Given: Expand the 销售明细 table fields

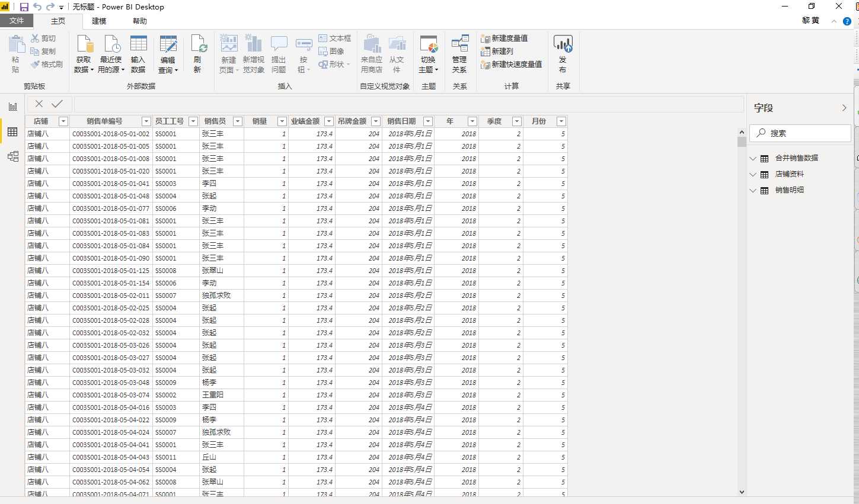Looking at the screenshot, I should 753,190.
